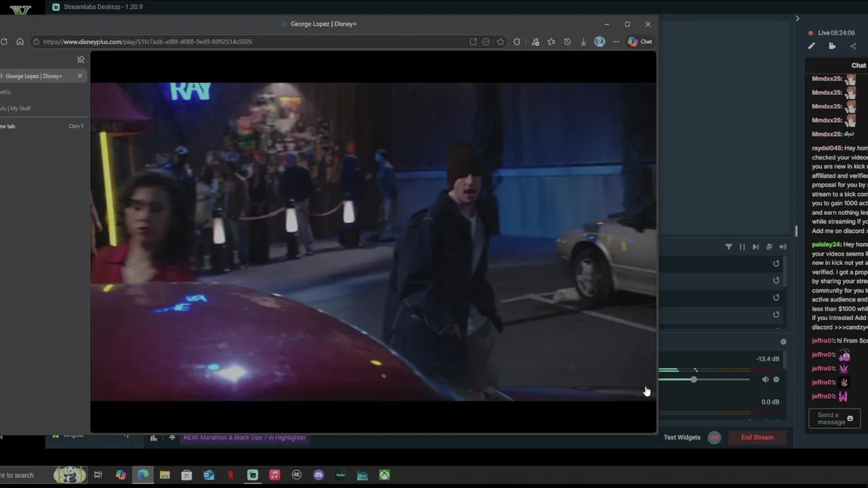Open Discord from the taskbar
The height and width of the screenshot is (488, 868).
click(x=319, y=475)
